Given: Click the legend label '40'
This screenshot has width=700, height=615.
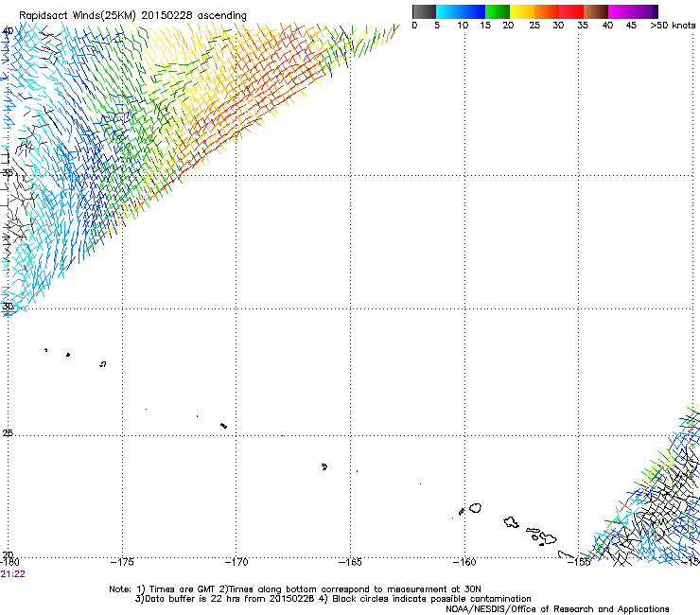Looking at the screenshot, I should pos(608,26).
